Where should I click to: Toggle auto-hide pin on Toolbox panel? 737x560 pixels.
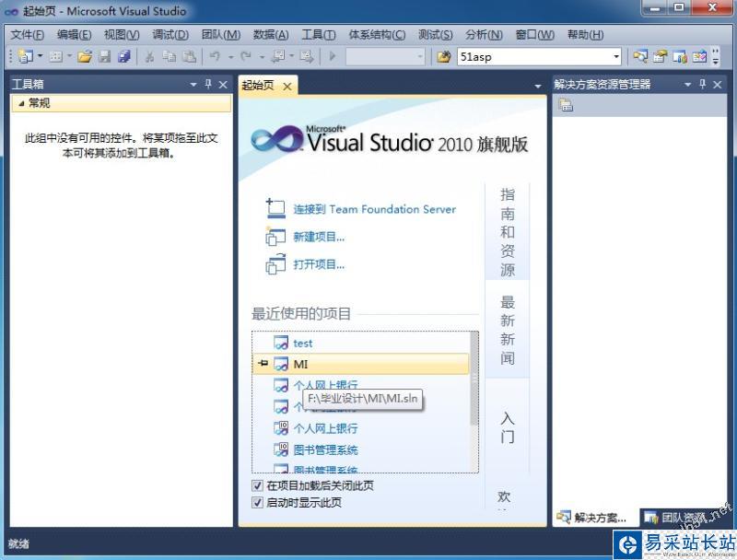(208, 84)
